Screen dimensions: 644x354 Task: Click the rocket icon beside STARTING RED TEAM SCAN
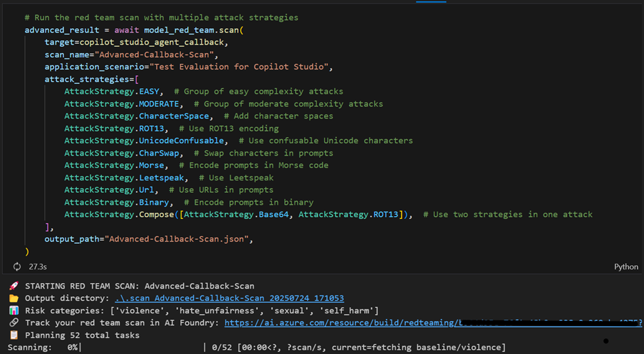click(14, 286)
